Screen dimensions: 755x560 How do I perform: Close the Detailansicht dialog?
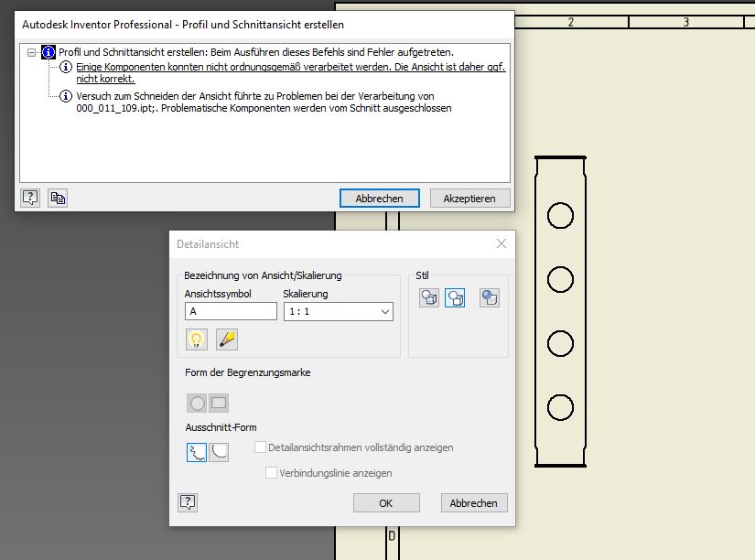pyautogui.click(x=502, y=243)
